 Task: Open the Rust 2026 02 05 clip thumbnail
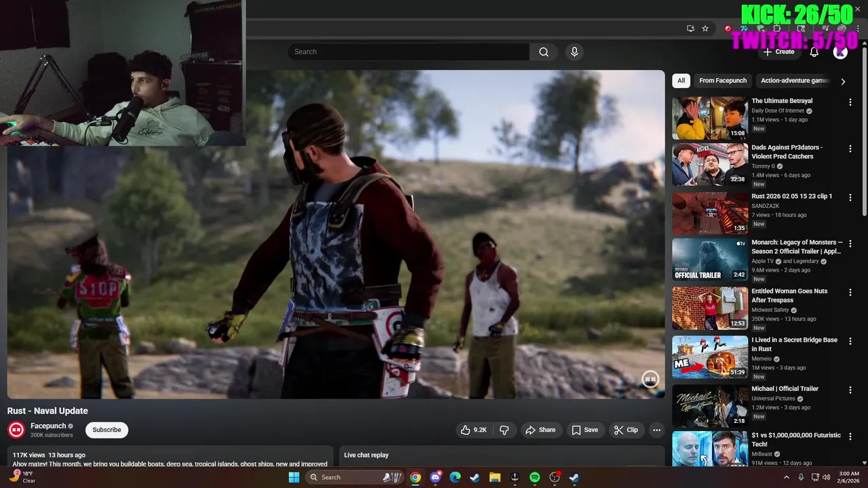click(x=710, y=213)
